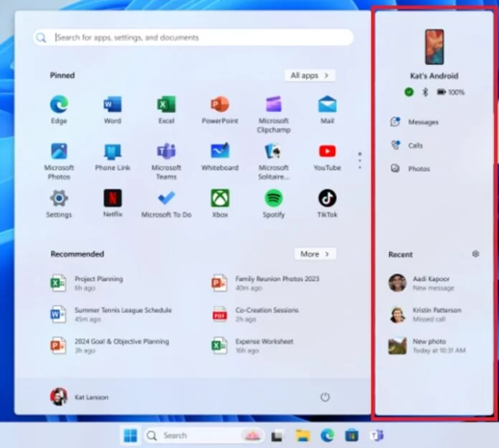The width and height of the screenshot is (499, 448).
Task: Open File Explorer from the taskbar
Action: pos(302,435)
